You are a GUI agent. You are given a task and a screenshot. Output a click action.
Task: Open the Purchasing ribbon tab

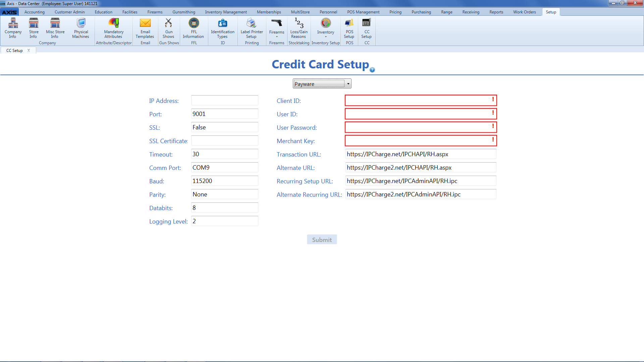pos(421,12)
